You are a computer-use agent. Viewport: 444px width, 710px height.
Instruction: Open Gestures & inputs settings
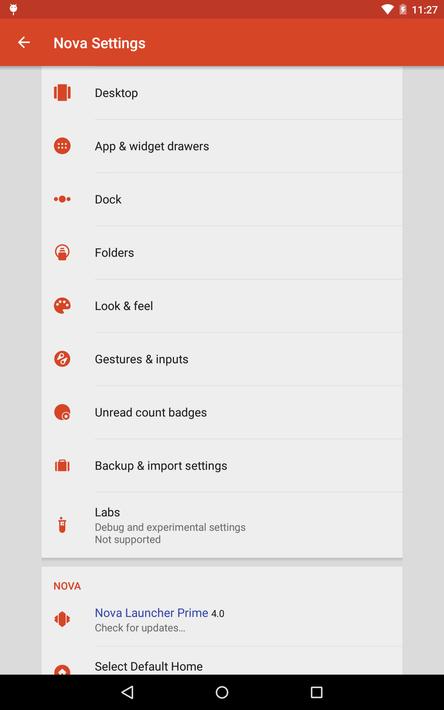pos(222,359)
